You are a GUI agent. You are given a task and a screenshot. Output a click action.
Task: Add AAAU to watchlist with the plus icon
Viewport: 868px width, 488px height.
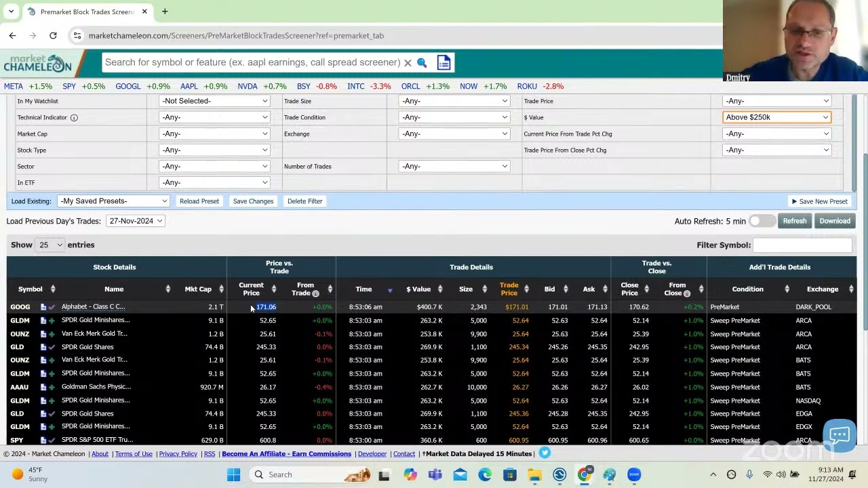coord(52,387)
